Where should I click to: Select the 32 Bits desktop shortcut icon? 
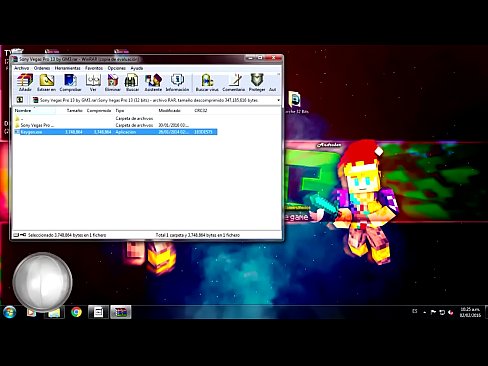pyautogui.click(x=295, y=102)
